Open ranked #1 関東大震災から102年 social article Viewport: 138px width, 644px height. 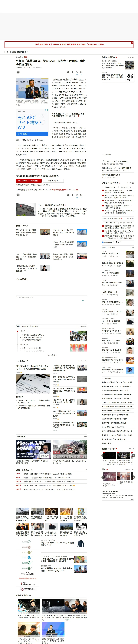pyautogui.click(x=119, y=227)
